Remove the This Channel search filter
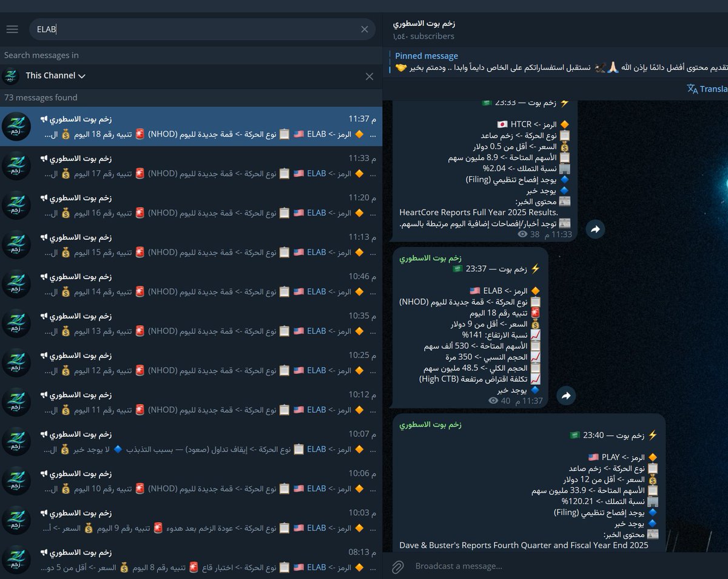 (x=369, y=76)
